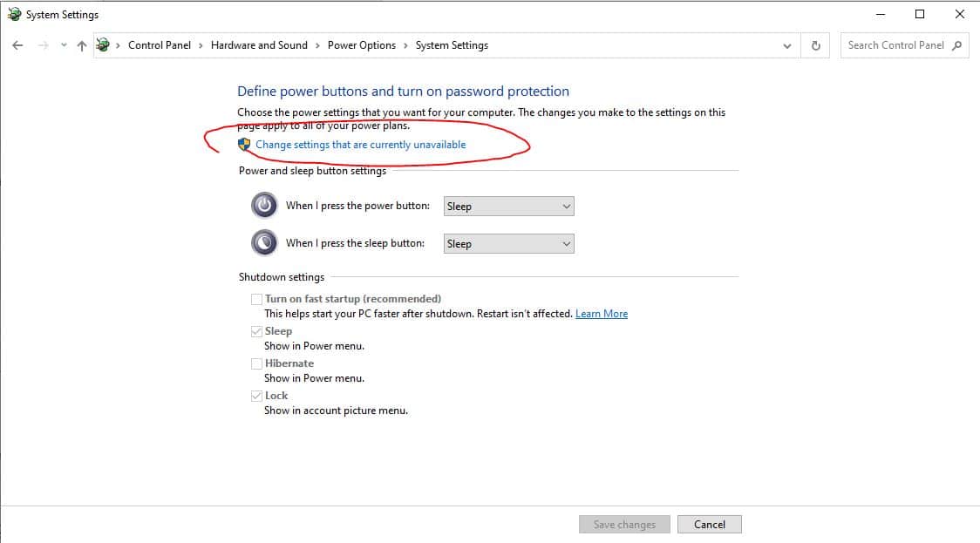
Task: Click the Control Panel icon in address bar
Action: coord(104,45)
